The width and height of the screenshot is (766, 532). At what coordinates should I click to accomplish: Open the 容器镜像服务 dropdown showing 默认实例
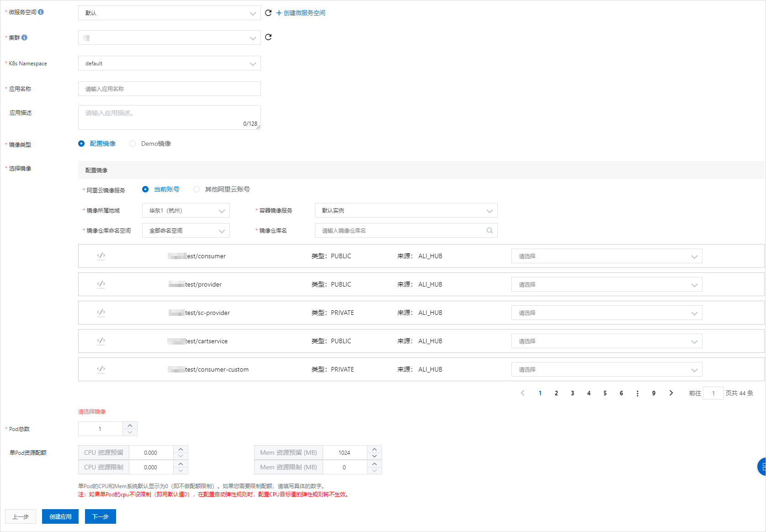(406, 210)
